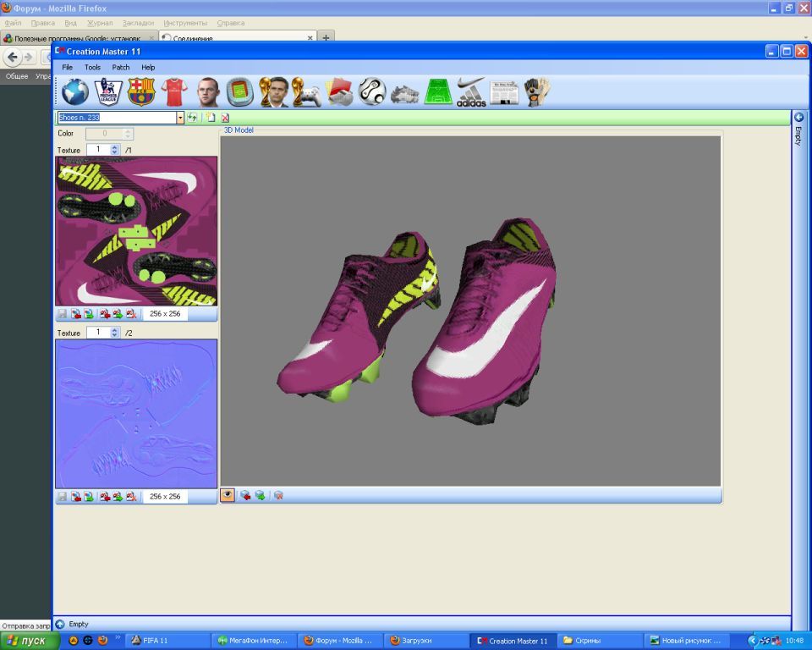Open the newspaper editor icon
Screen dimensions: 812x650
[x=504, y=93]
